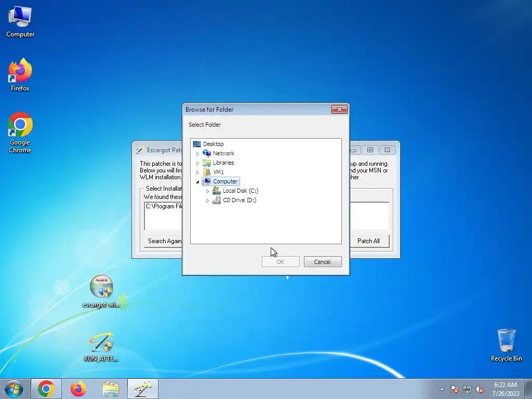This screenshot has width=532, height=399.
Task: Switch to Chrome in the taskbar
Action: click(46, 389)
